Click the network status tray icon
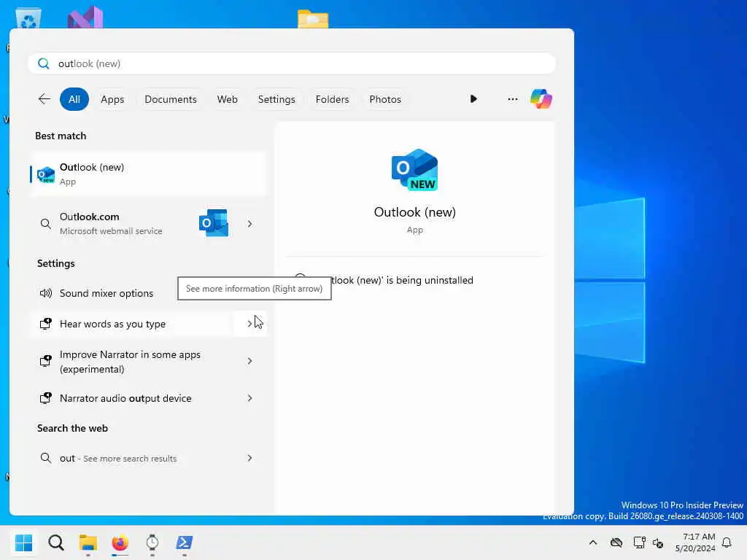Screen dimensions: 747x560 pyautogui.click(x=639, y=542)
